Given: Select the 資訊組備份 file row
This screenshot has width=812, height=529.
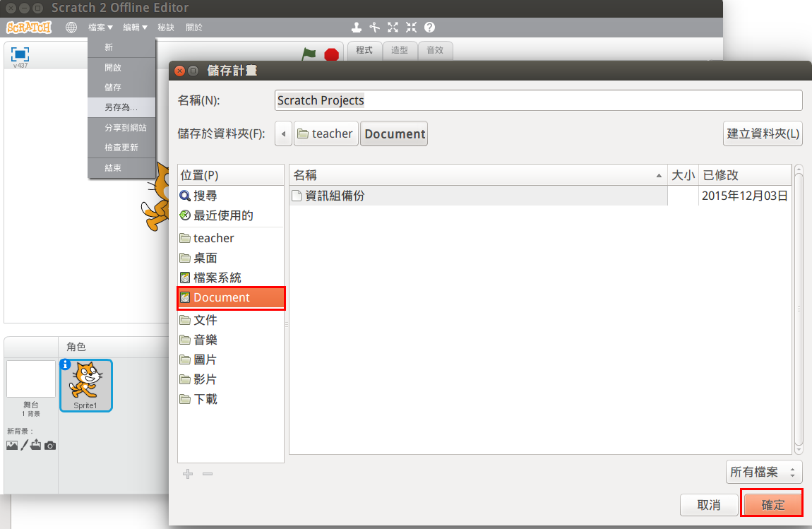Looking at the screenshot, I should 540,196.
